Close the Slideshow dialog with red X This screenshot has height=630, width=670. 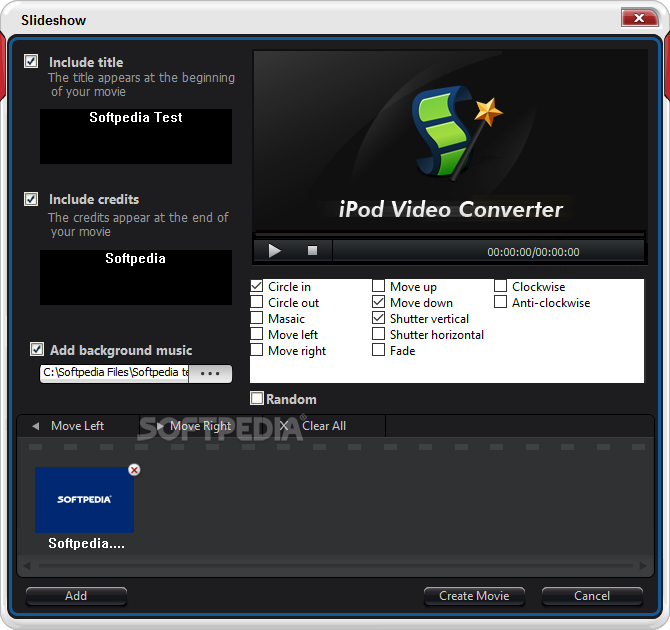(x=640, y=18)
